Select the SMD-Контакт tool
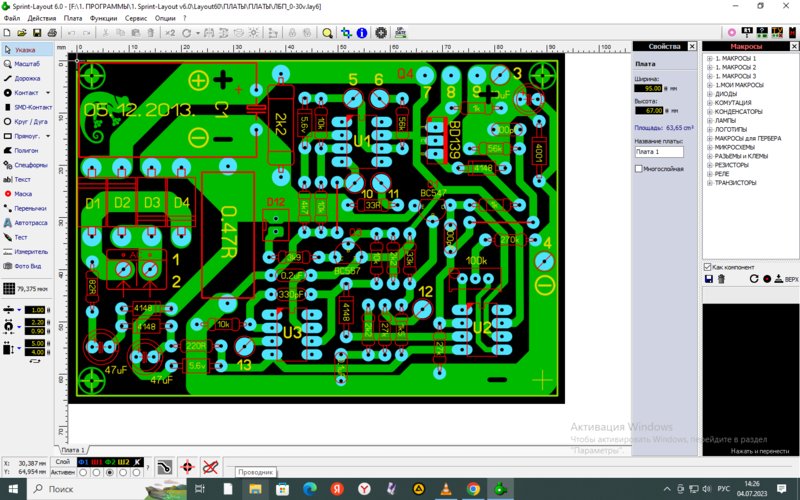The image size is (800, 500). [x=27, y=107]
